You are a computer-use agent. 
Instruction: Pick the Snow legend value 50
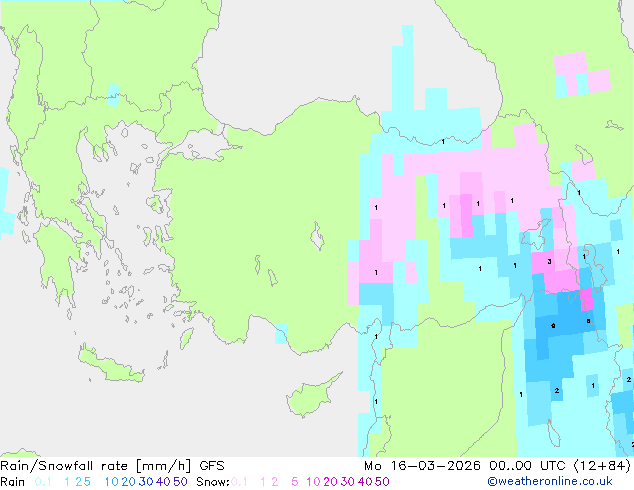coord(383,482)
